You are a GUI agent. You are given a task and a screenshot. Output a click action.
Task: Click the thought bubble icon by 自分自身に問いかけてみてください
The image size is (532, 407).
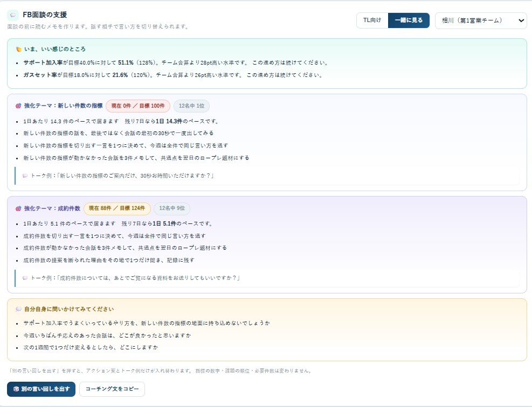pos(19,309)
